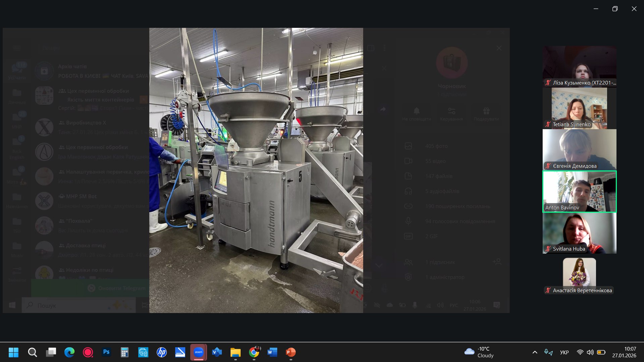Open Word from the taskbar
Viewport: 644px width, 362px height.
click(x=272, y=352)
